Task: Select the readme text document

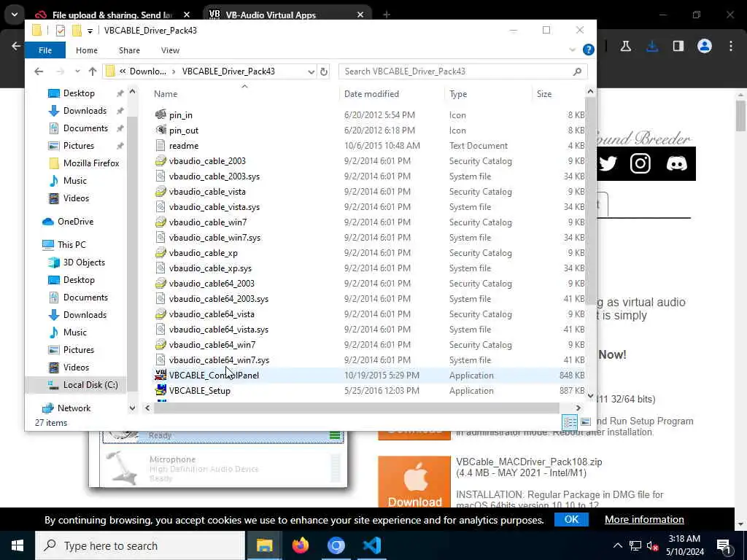Action: [183, 146]
